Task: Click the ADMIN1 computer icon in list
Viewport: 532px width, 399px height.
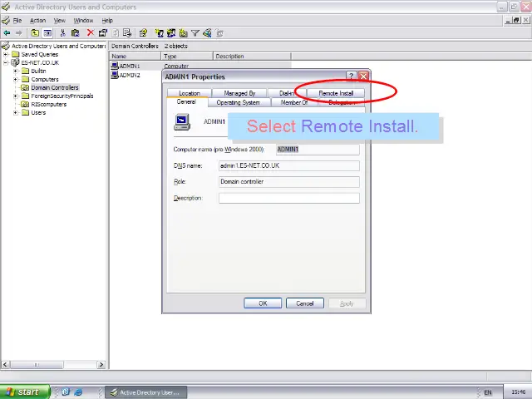Action: click(115, 66)
